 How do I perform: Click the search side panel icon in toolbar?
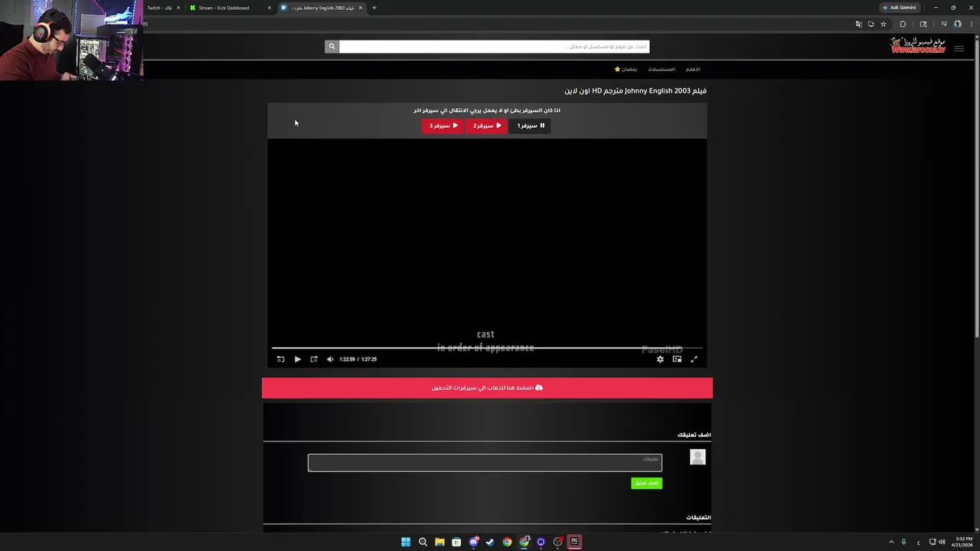point(923,24)
